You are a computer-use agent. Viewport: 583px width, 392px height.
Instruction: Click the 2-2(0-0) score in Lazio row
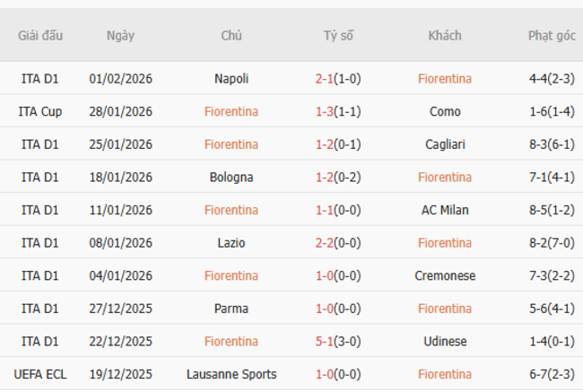(x=338, y=243)
